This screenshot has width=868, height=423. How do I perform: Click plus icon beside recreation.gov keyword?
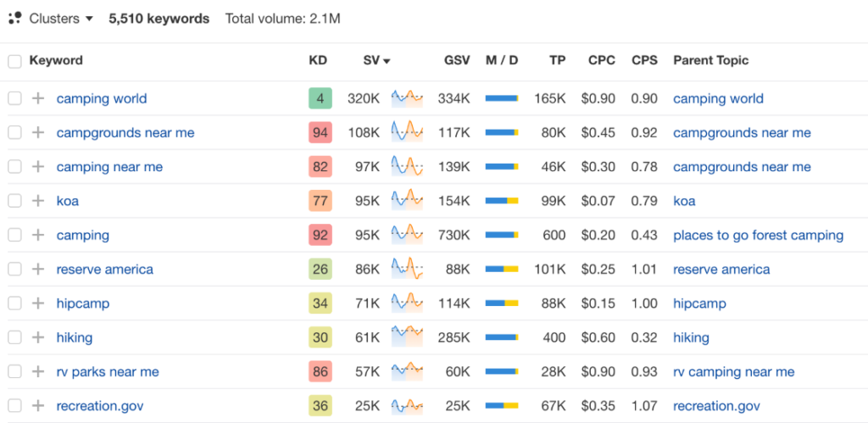pos(37,406)
